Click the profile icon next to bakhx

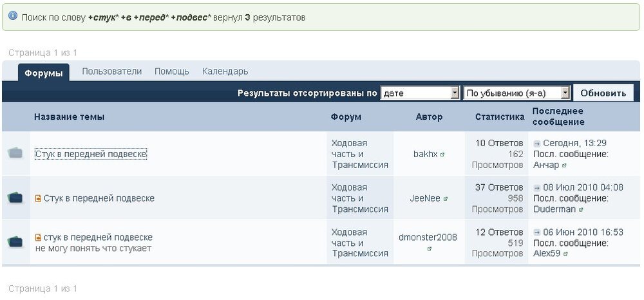click(x=443, y=155)
